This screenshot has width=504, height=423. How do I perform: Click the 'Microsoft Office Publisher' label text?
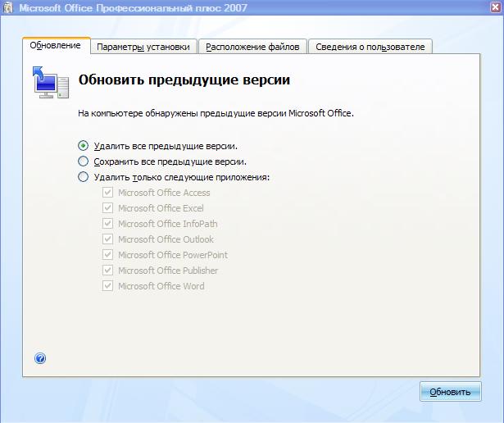[x=168, y=271]
